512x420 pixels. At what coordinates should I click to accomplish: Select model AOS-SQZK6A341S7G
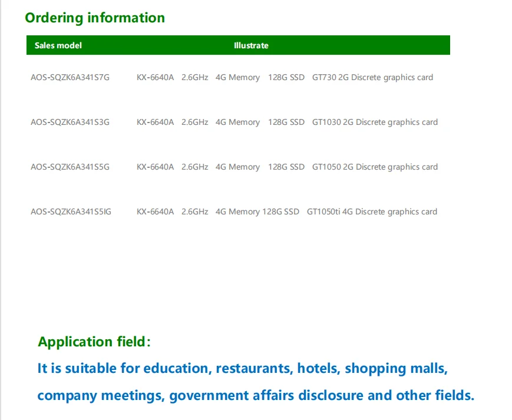(x=70, y=77)
